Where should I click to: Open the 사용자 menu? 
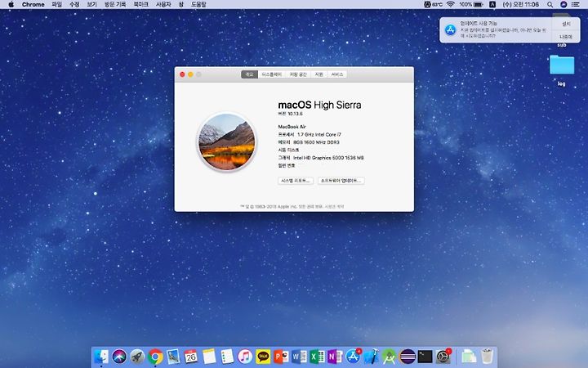[163, 5]
